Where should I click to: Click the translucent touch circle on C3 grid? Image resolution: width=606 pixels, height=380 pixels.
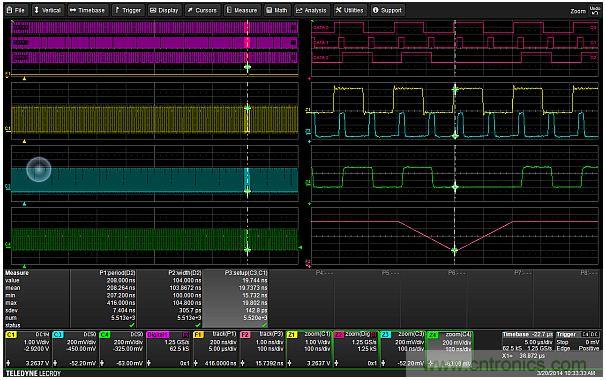pos(39,169)
